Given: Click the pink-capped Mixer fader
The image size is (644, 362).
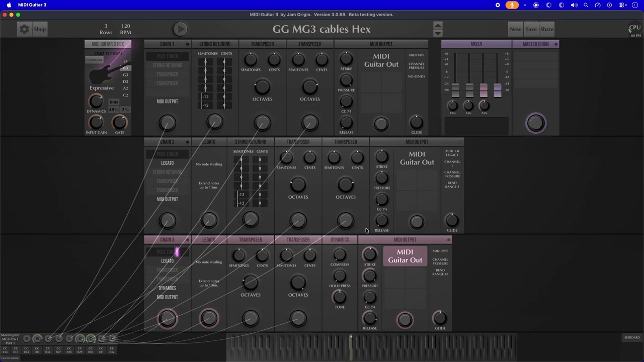Looking at the screenshot, I should click(x=484, y=90).
